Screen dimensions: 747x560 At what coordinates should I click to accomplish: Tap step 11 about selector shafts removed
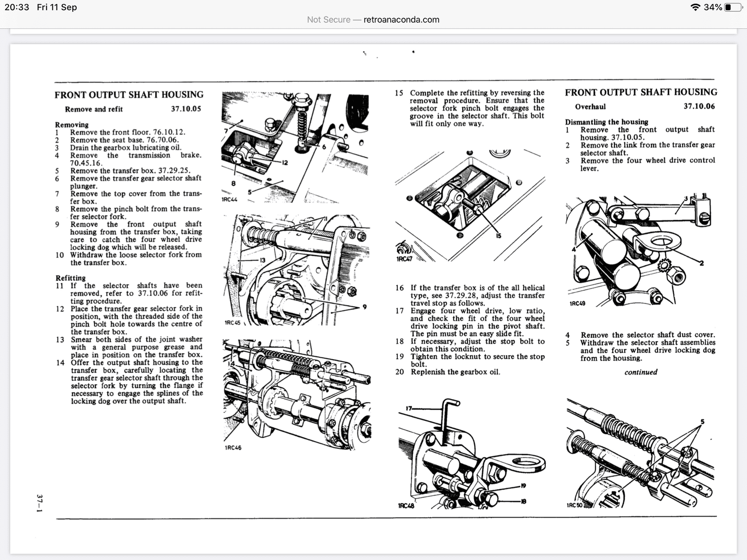pyautogui.click(x=129, y=293)
